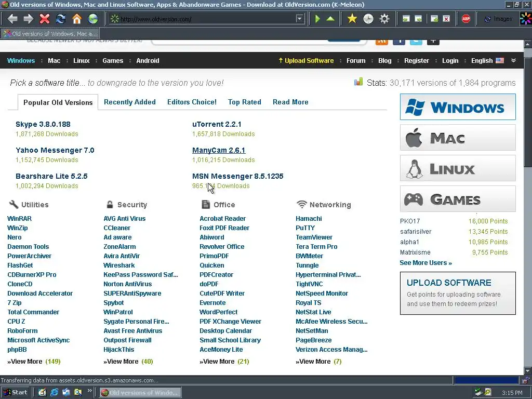Open the Windows category in nav bar
Screen dimensions: 532x399
coord(21,60)
